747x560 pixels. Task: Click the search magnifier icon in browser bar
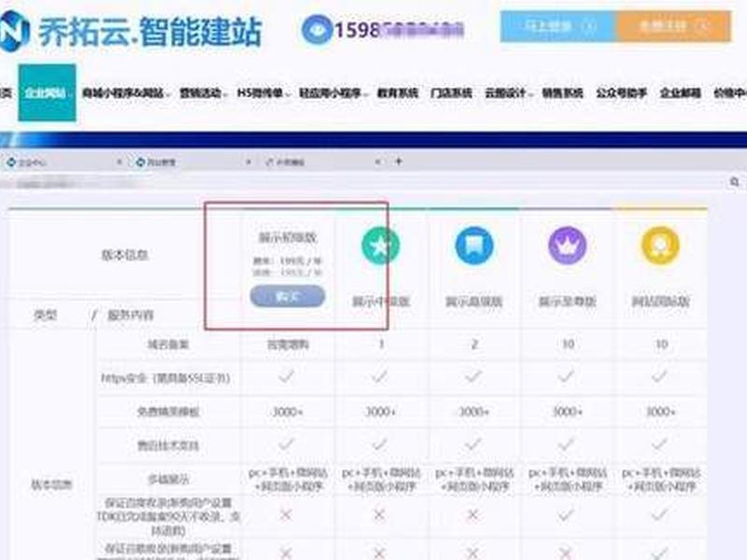coord(734,182)
